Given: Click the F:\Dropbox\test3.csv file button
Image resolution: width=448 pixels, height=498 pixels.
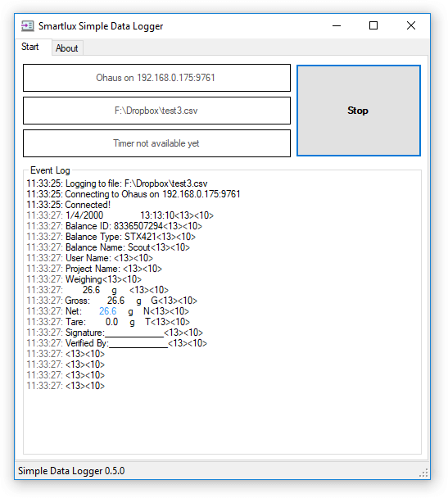Looking at the screenshot, I should pos(156,111).
